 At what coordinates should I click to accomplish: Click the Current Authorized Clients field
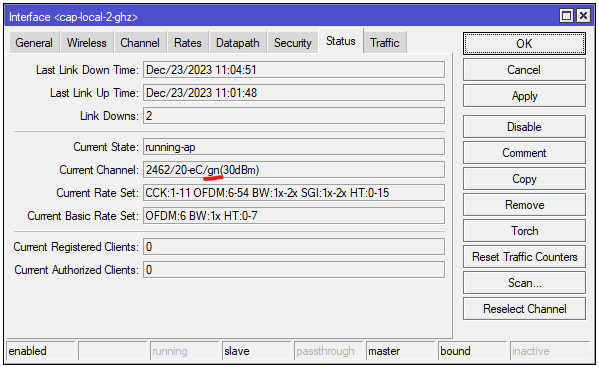pos(294,270)
